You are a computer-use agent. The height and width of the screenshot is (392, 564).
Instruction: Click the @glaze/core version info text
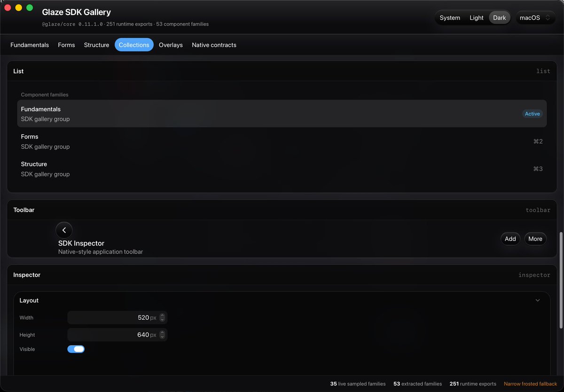pyautogui.click(x=125, y=24)
